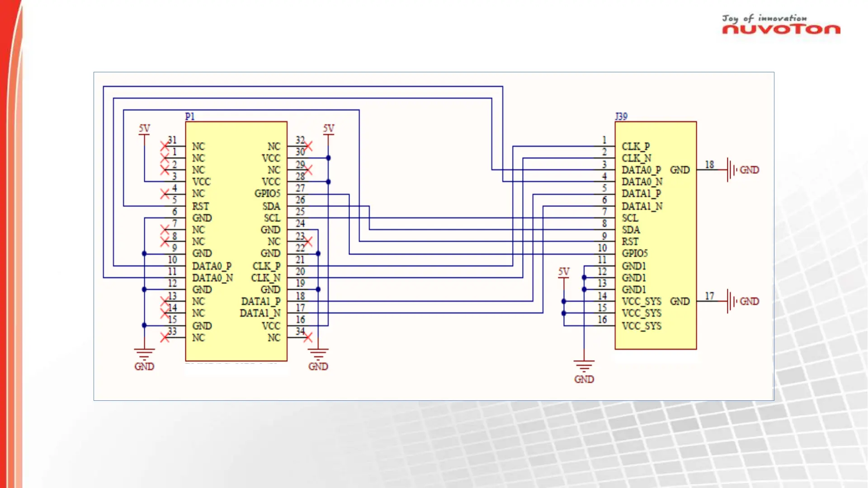868x488 pixels.
Task: Click the CLK_P pin label on J39
Action: [x=636, y=146]
